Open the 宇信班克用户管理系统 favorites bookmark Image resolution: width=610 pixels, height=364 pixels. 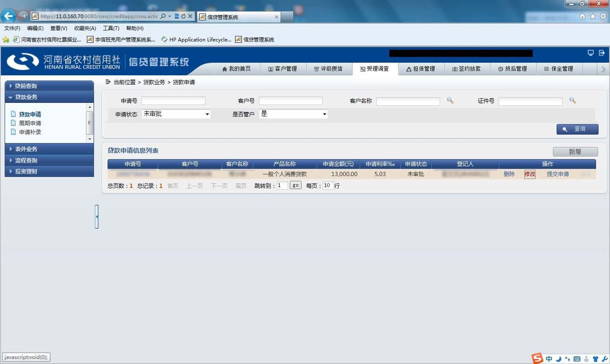[x=121, y=39]
